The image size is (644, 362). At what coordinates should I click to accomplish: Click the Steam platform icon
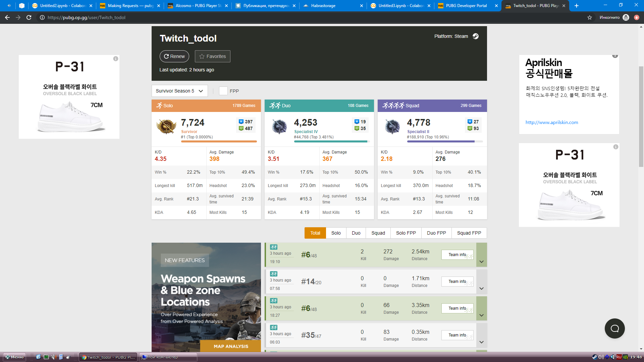point(476,36)
